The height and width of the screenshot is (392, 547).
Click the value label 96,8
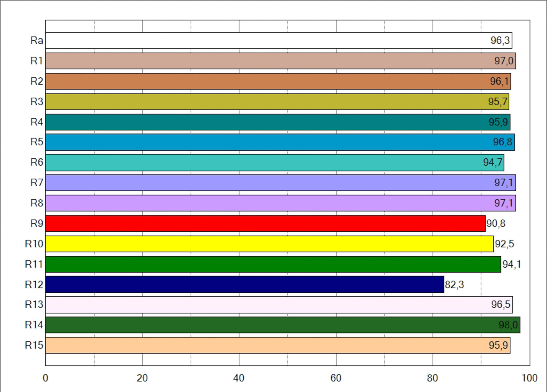(503, 142)
